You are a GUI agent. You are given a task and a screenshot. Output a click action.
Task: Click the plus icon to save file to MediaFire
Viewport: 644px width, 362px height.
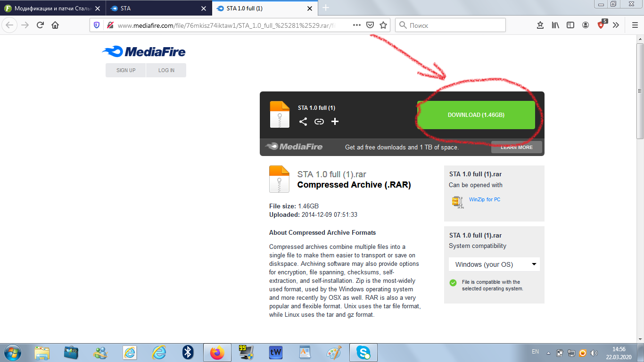tap(335, 122)
